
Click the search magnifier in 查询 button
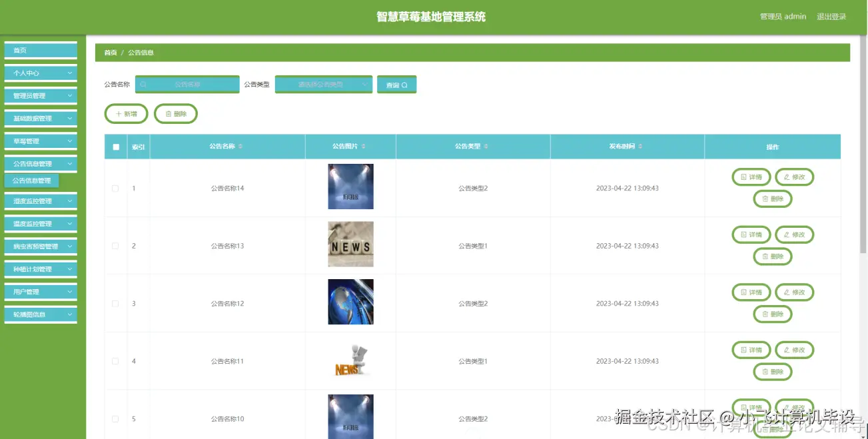click(x=404, y=84)
